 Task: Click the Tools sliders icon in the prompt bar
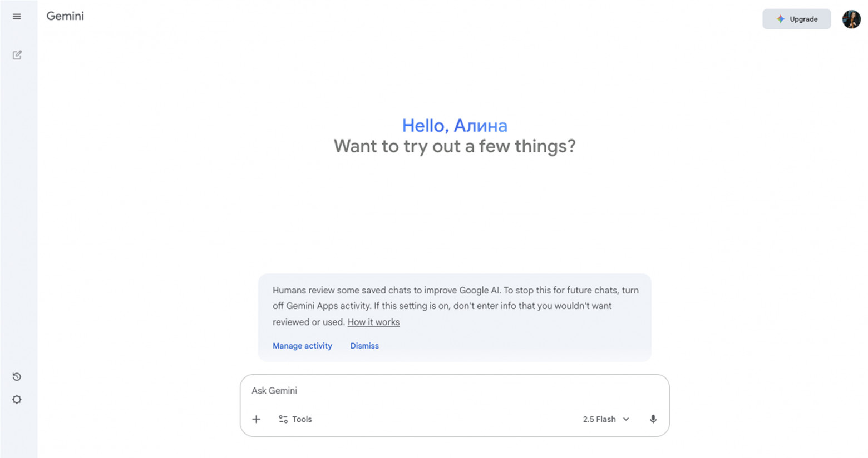[x=283, y=419]
